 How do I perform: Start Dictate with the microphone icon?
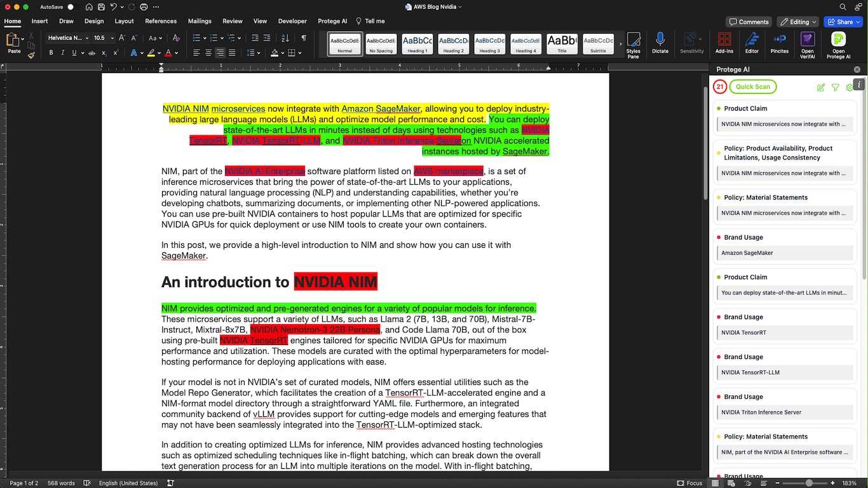coord(660,43)
